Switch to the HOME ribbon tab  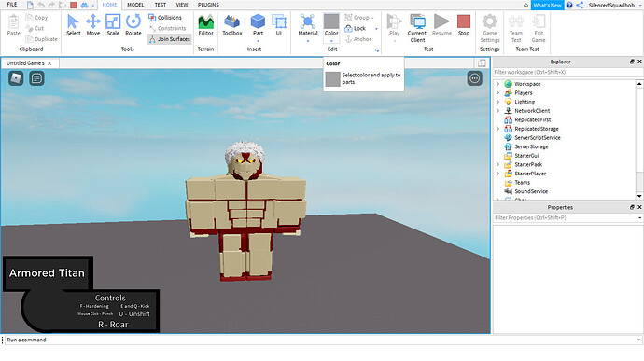pos(109,5)
